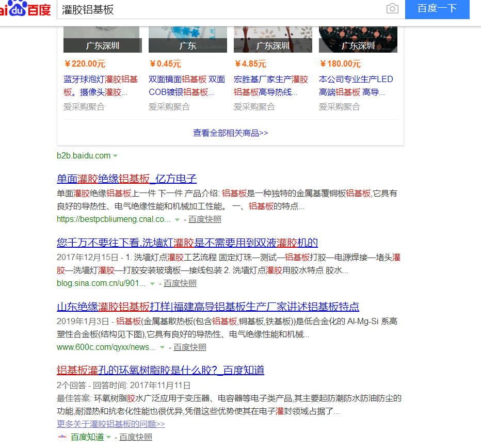Open 百度快照 for bestpcbliumeng result
481x448 pixels.
[x=204, y=219]
